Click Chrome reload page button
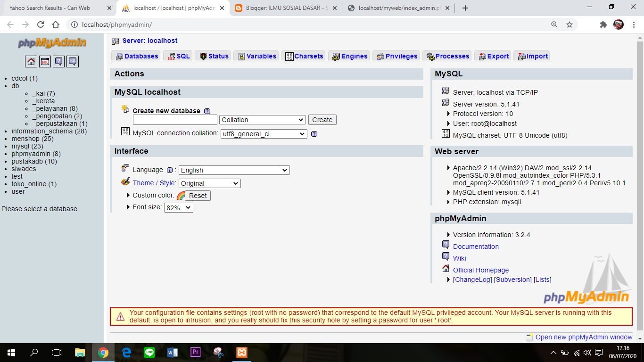 point(41,25)
